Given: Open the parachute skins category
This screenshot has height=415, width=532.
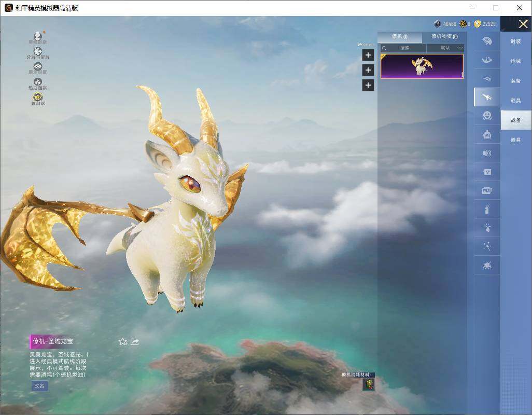Looking at the screenshot, I should (487, 41).
